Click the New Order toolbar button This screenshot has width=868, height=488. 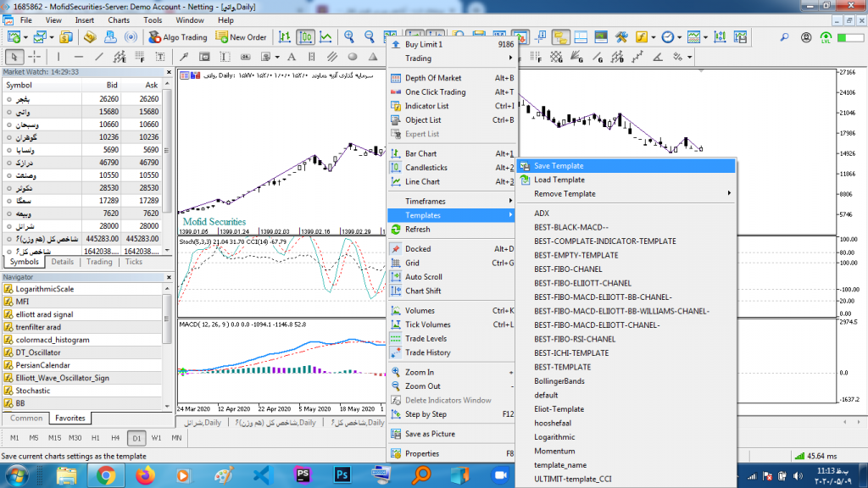coord(241,37)
